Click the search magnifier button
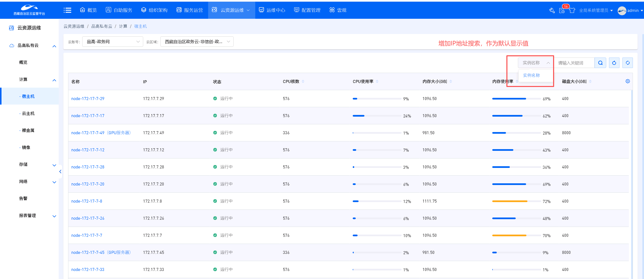The height and width of the screenshot is (279, 644). (x=600, y=63)
